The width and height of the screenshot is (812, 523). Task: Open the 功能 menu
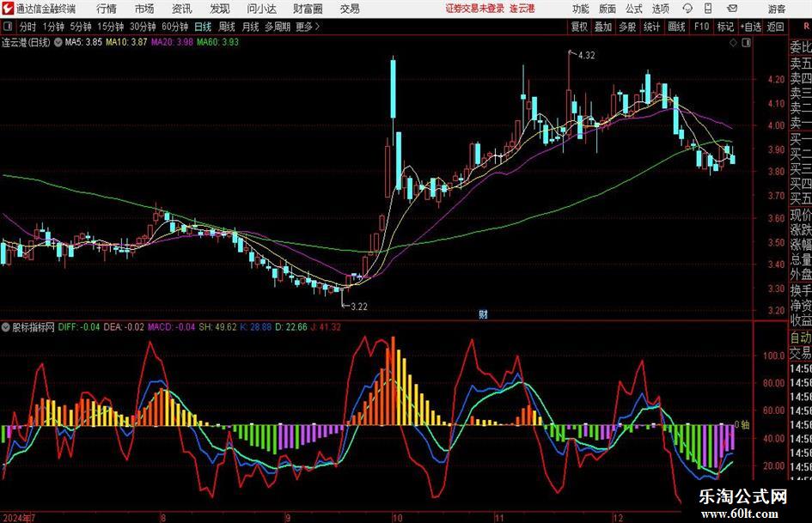coord(581,9)
